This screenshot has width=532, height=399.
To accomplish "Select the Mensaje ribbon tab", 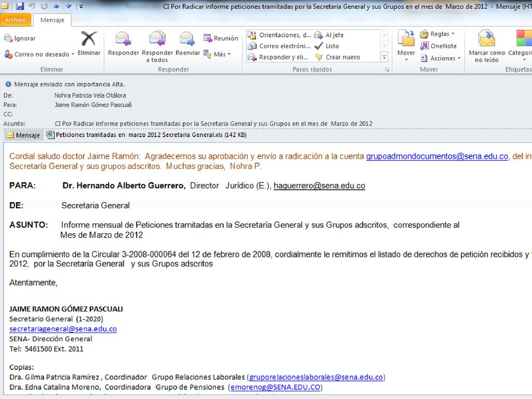I will [52, 20].
